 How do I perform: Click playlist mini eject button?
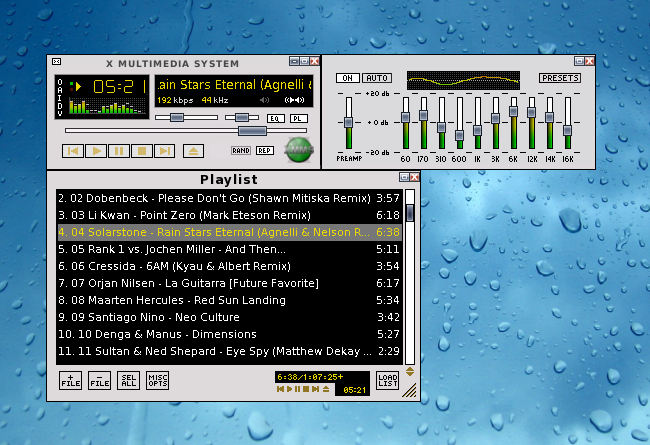(326, 389)
